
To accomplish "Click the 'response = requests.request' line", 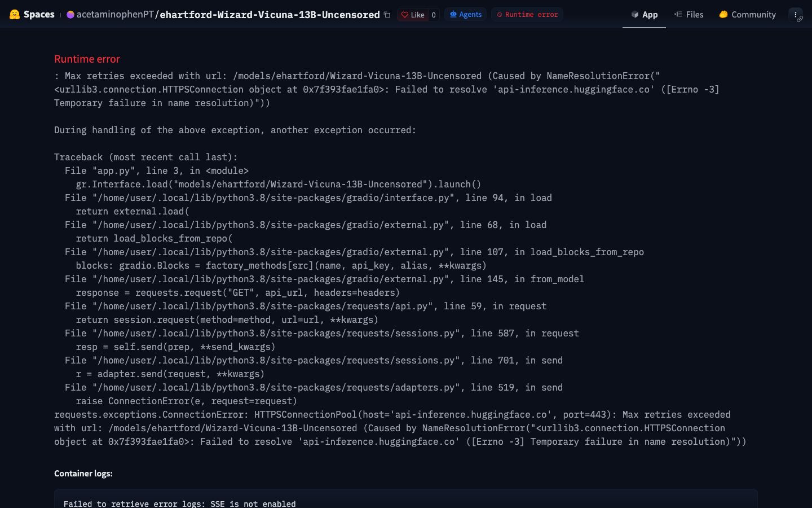I will tap(238, 292).
